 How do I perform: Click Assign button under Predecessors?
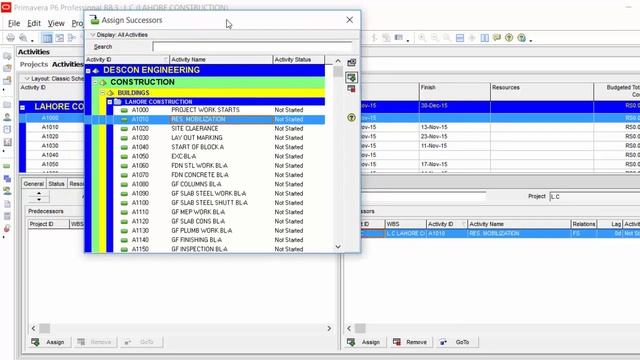pyautogui.click(x=49, y=342)
